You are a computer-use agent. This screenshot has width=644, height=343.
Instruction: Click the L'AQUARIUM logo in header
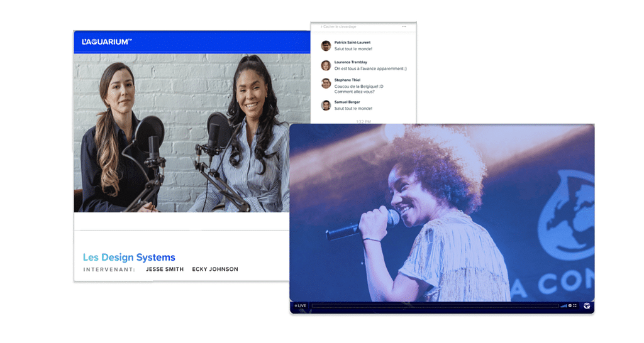(x=106, y=42)
